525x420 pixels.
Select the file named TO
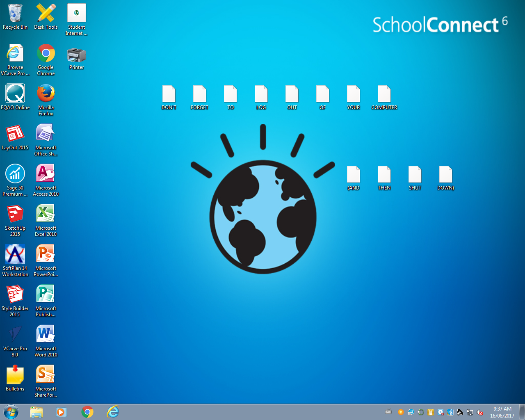pos(231,98)
